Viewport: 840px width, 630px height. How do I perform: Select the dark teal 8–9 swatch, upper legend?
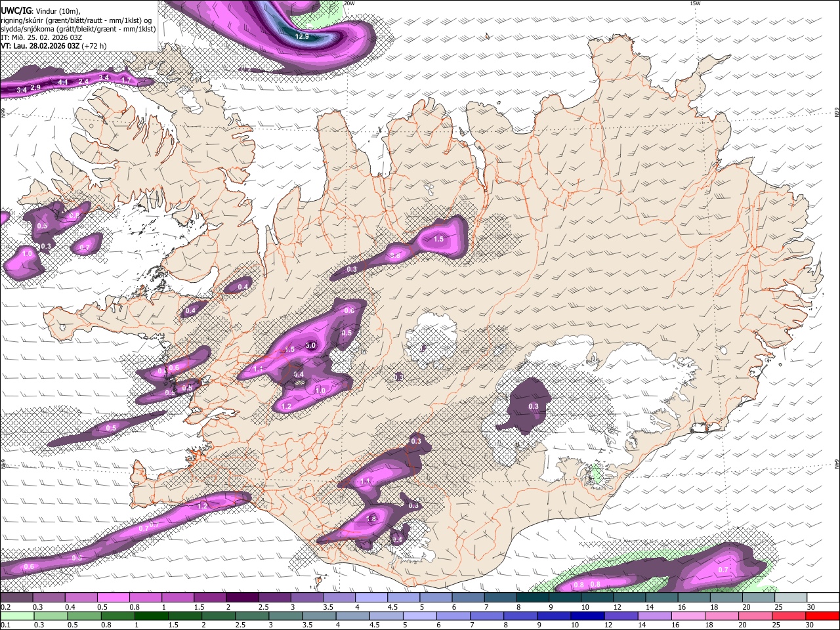[x=533, y=597]
